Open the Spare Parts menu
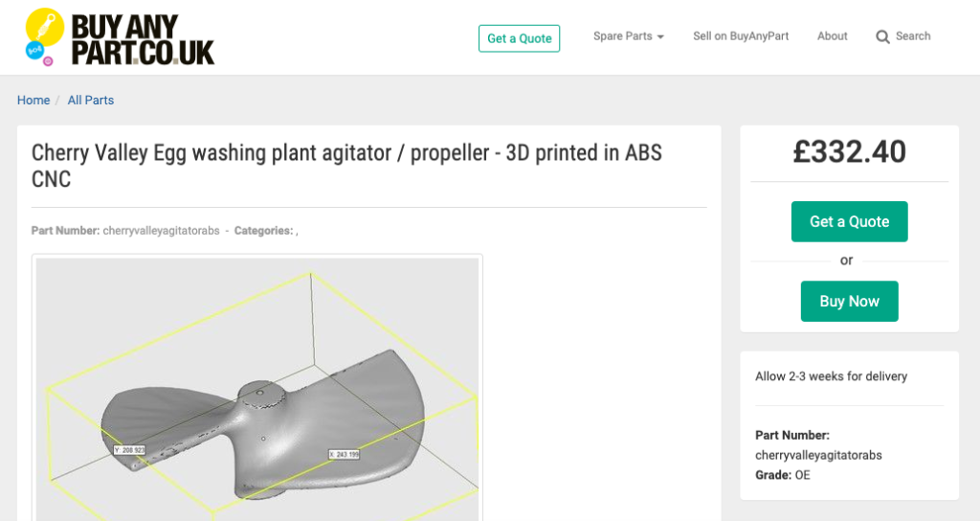 (x=628, y=36)
